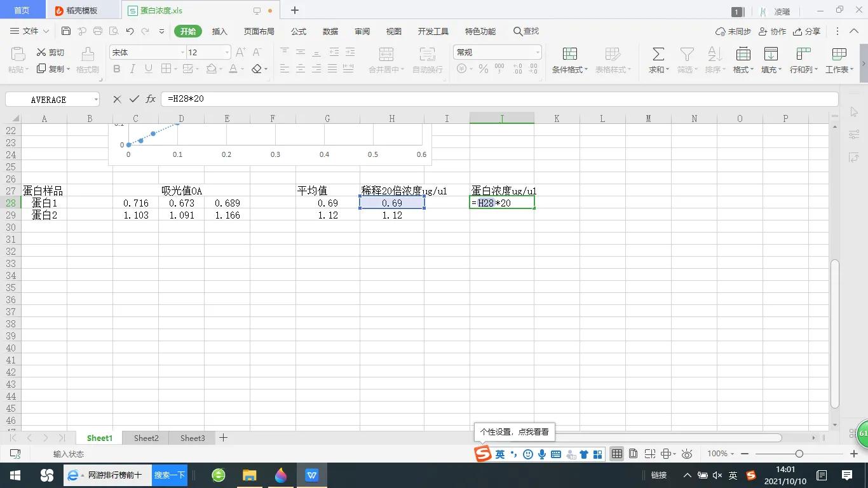Open the Sheet2 worksheet tab
This screenshot has width=868, height=488.
pyautogui.click(x=146, y=438)
